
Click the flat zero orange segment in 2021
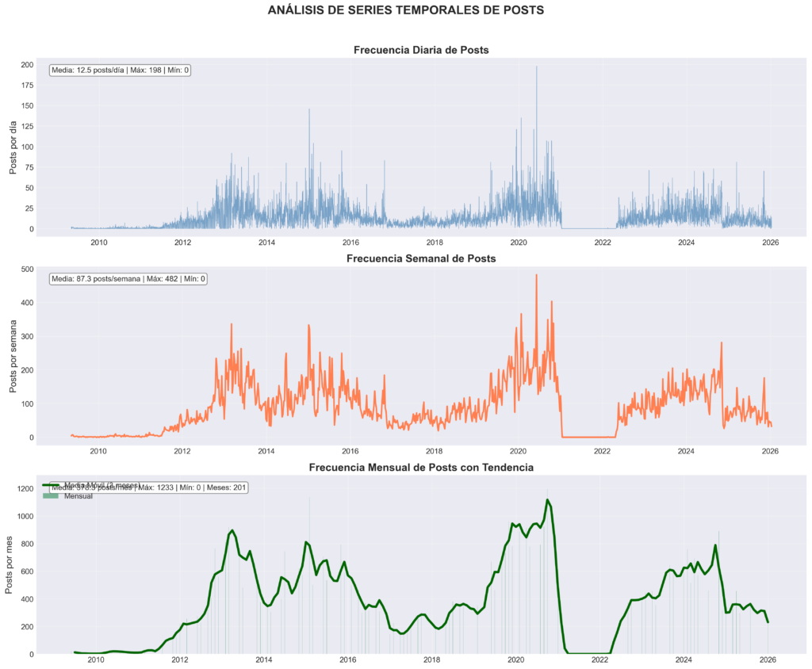point(587,437)
